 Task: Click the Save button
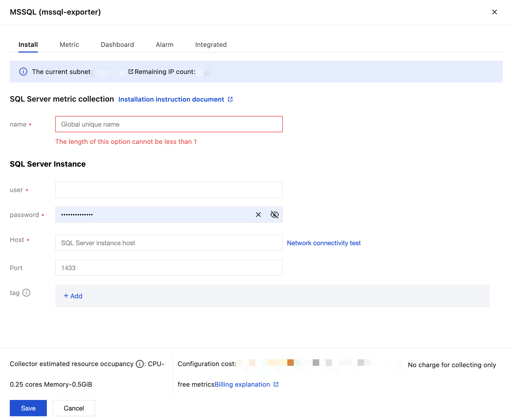pyautogui.click(x=28, y=408)
